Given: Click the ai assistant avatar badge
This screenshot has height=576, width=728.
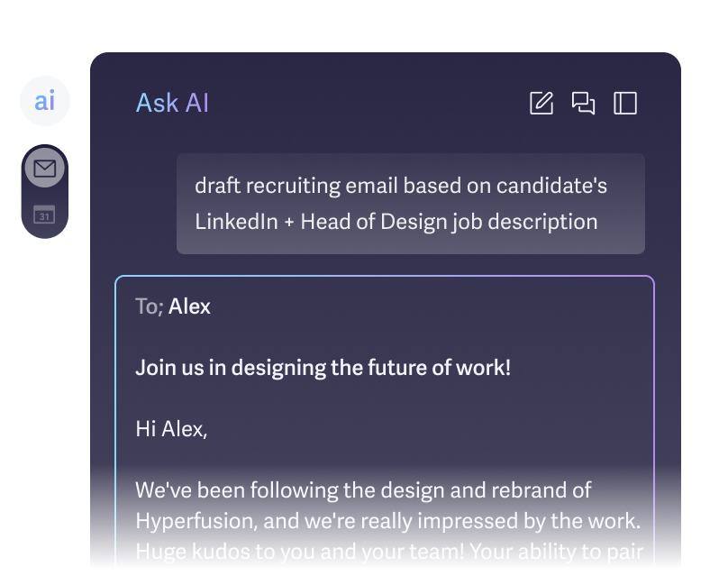Looking at the screenshot, I should pyautogui.click(x=42, y=101).
